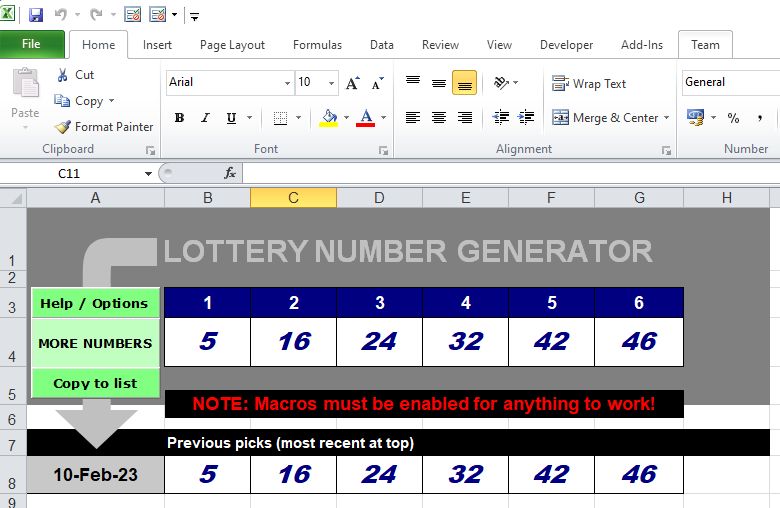This screenshot has height=508, width=780.
Task: Toggle the highlighted Bottom Align button
Action: pos(465,83)
